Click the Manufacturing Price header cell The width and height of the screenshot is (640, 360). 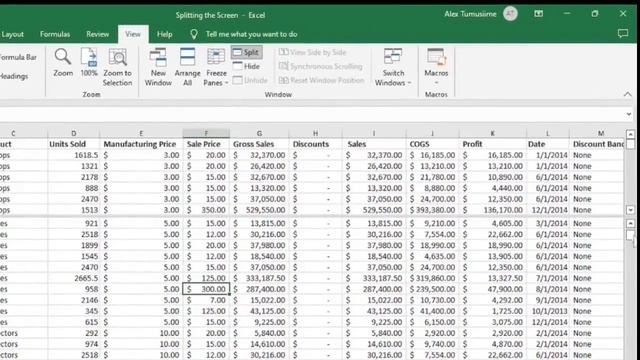click(141, 144)
